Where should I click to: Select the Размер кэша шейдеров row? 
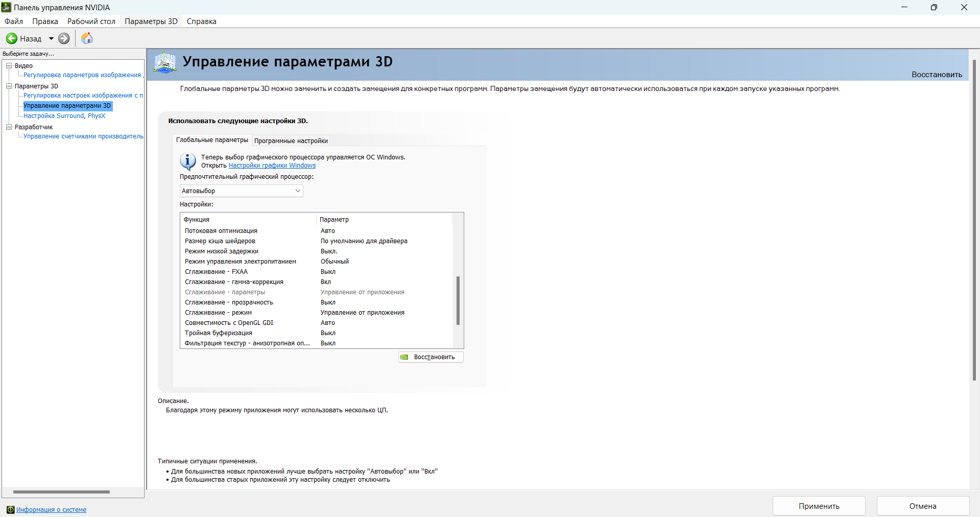point(317,241)
